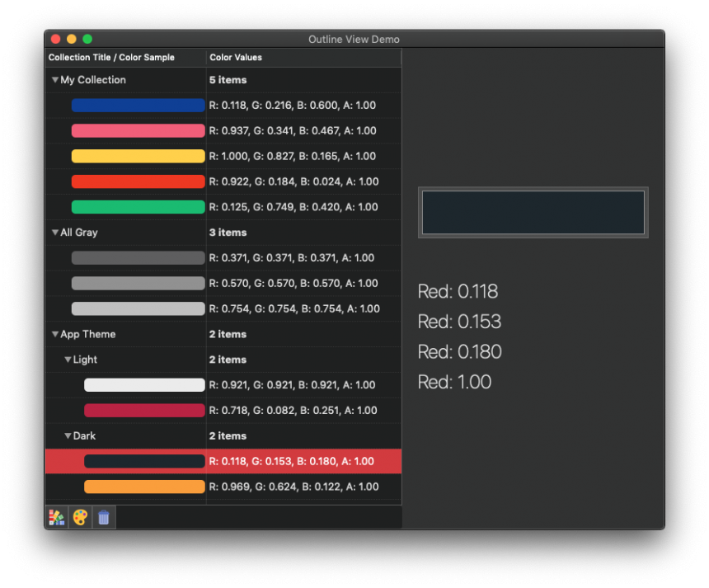Click the green zoom window button
Viewport: 709px width, 588px height.
87,39
